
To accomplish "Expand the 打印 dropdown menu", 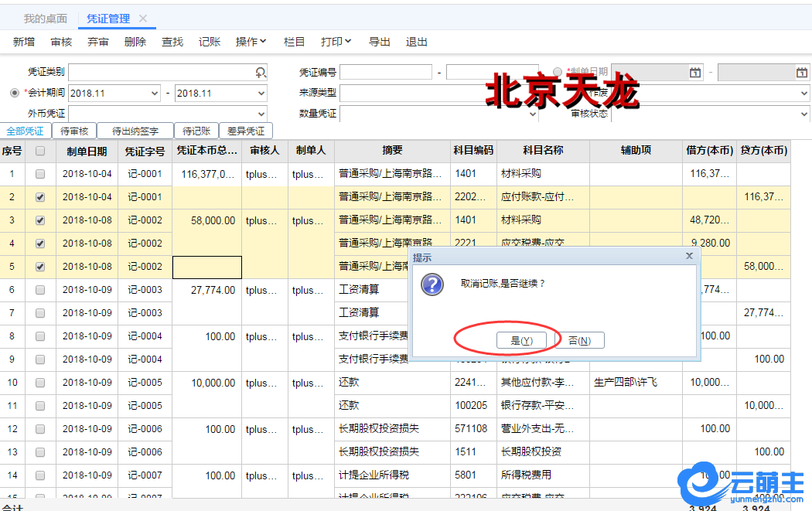I will (336, 42).
